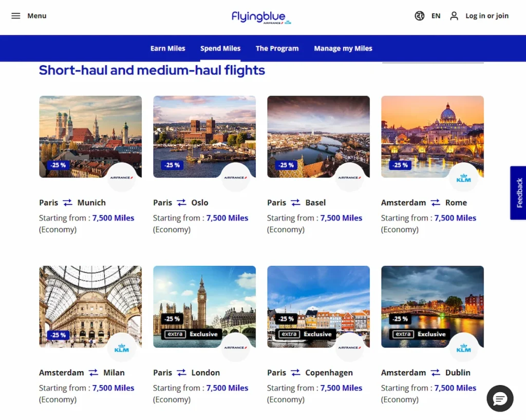Click extra Exclusive badge on Copenhagen image
This screenshot has width=526, height=420.
click(x=306, y=334)
